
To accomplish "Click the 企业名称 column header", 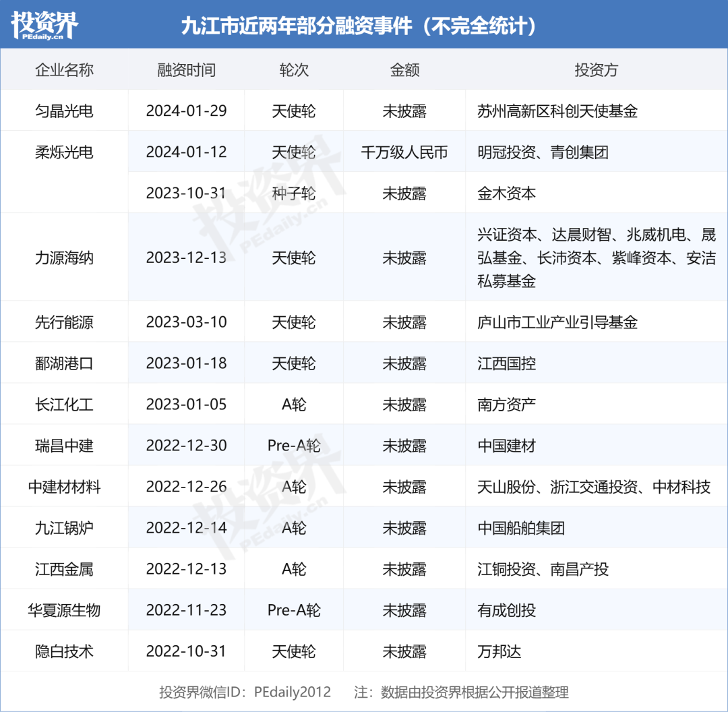I will 64,70.
